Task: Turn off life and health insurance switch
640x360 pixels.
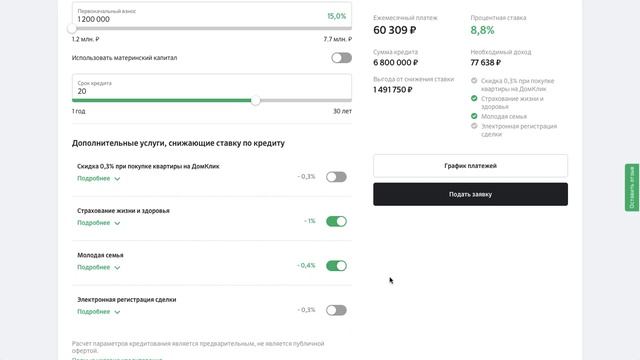Action: (336, 221)
